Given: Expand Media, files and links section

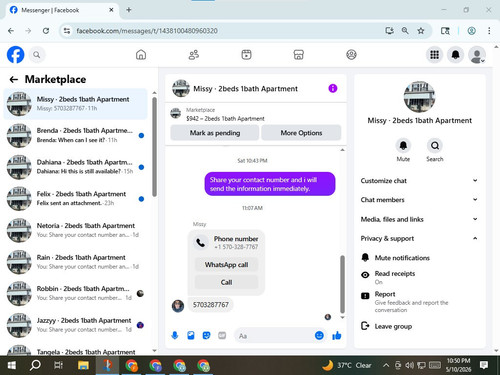Looking at the screenshot, I should [x=419, y=219].
